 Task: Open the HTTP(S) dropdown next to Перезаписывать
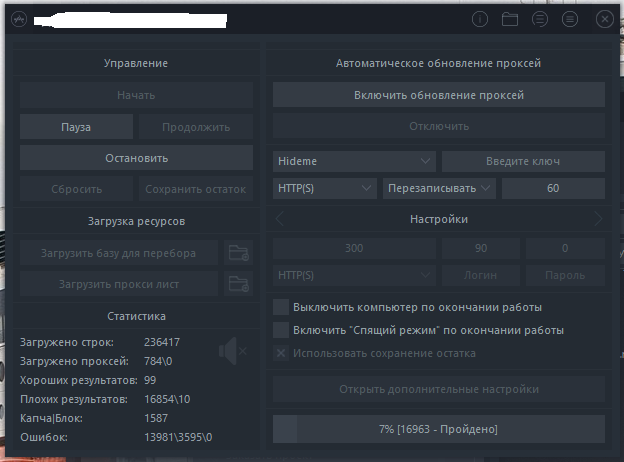point(324,187)
